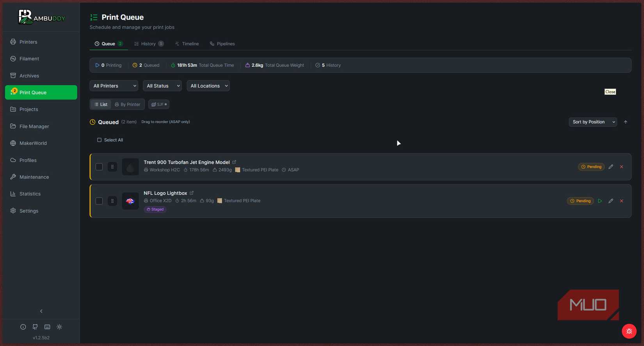Screen dimensions: 644x346
Task: Open the All Status filter dropdown
Action: coord(162,86)
